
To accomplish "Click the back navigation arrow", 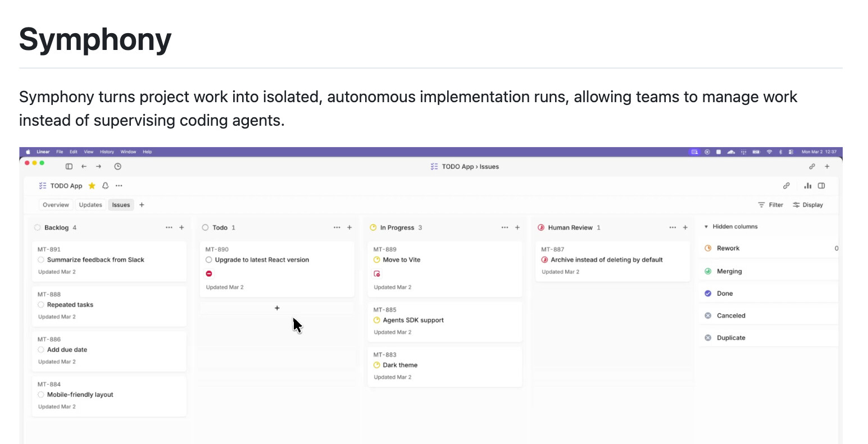I will click(x=84, y=167).
